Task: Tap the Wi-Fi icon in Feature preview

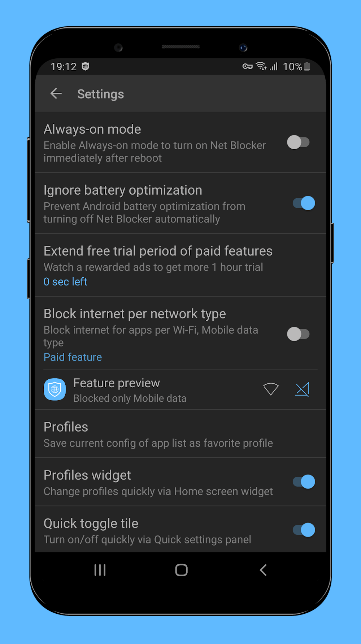Action: point(271,389)
